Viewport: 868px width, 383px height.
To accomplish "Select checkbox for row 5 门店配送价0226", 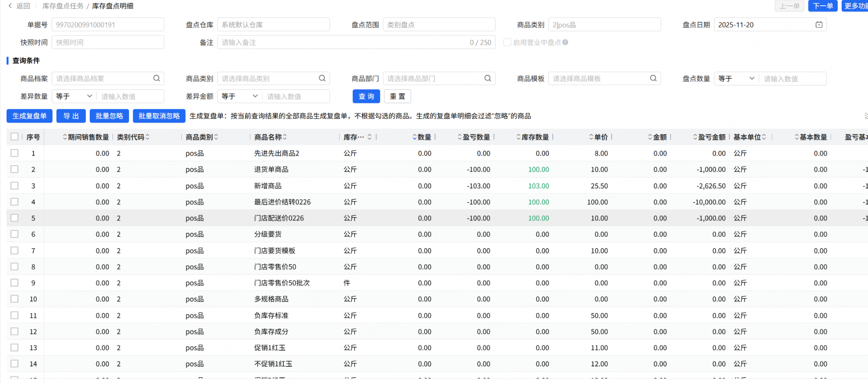I will coord(14,218).
